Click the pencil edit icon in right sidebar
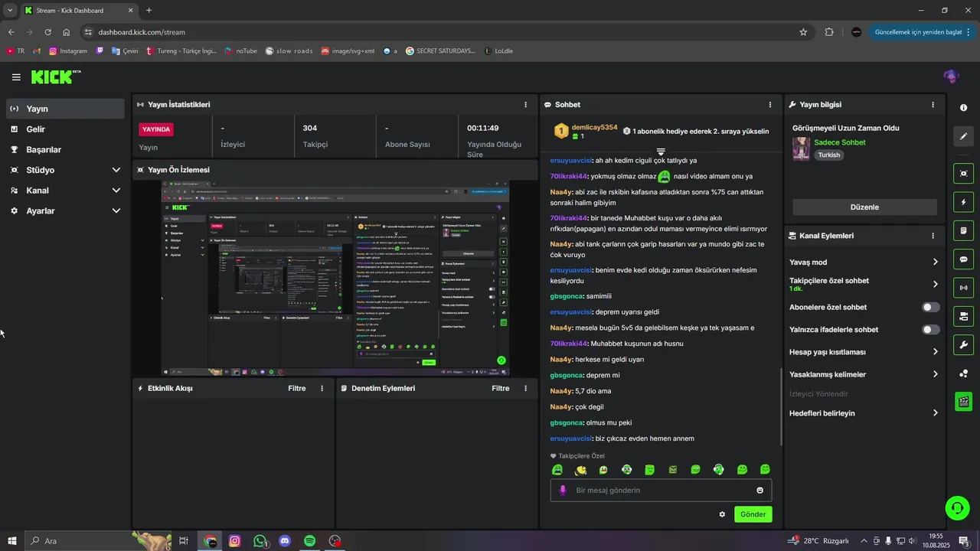This screenshot has height=551, width=980. [963, 136]
